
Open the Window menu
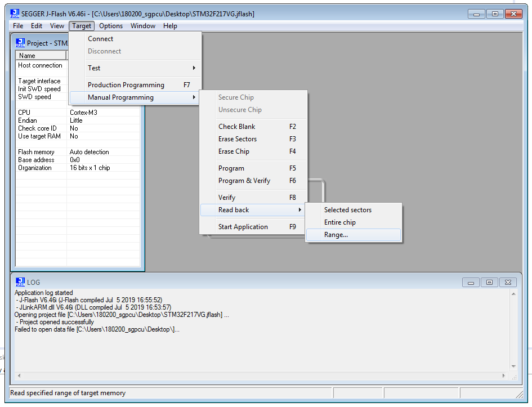coord(143,26)
